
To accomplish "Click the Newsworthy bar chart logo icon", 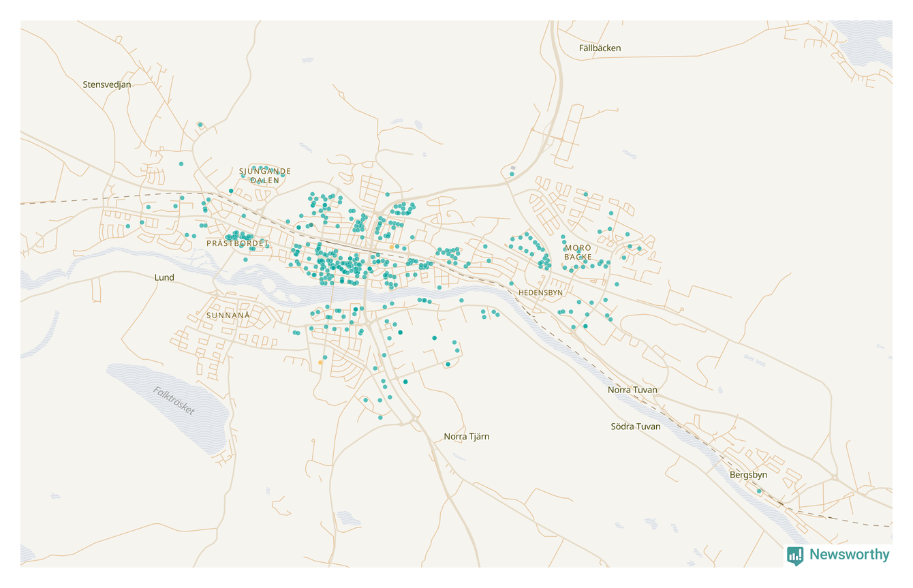I will click(x=795, y=555).
